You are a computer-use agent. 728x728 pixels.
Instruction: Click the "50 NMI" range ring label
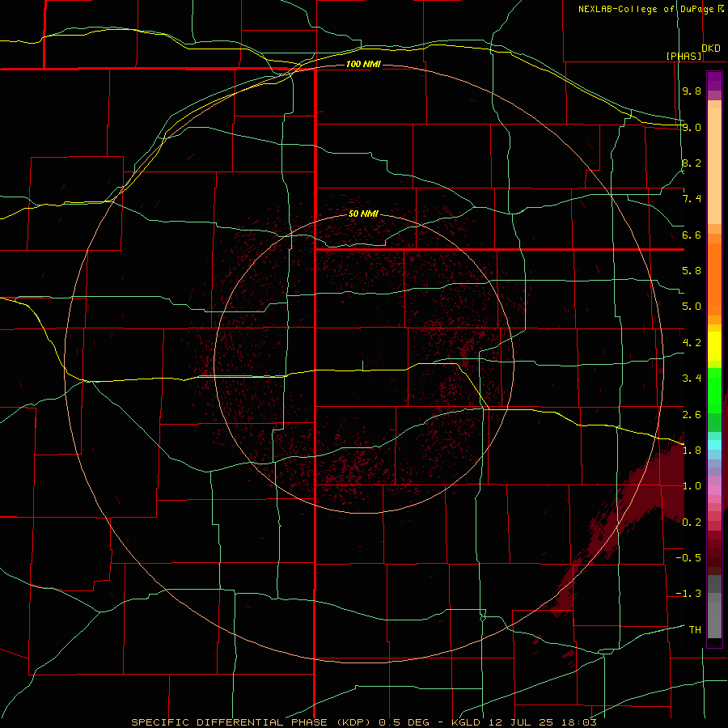click(363, 214)
